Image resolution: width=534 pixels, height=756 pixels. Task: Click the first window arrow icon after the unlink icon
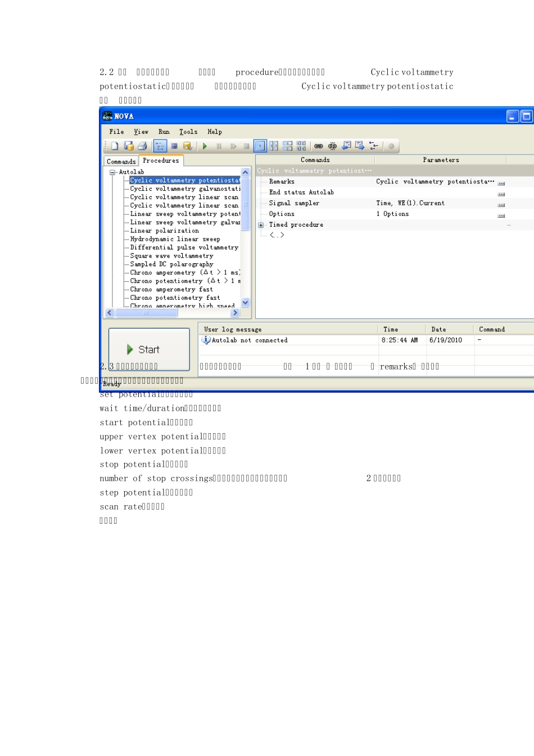pos(346,146)
